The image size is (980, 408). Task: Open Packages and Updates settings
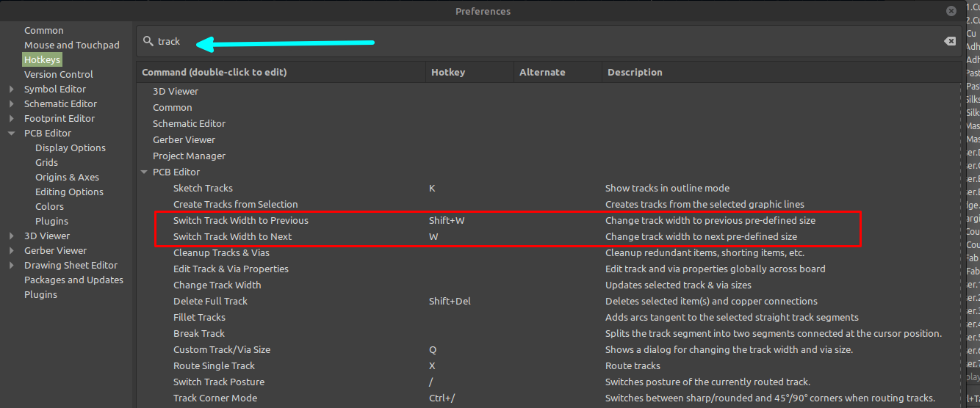point(73,280)
